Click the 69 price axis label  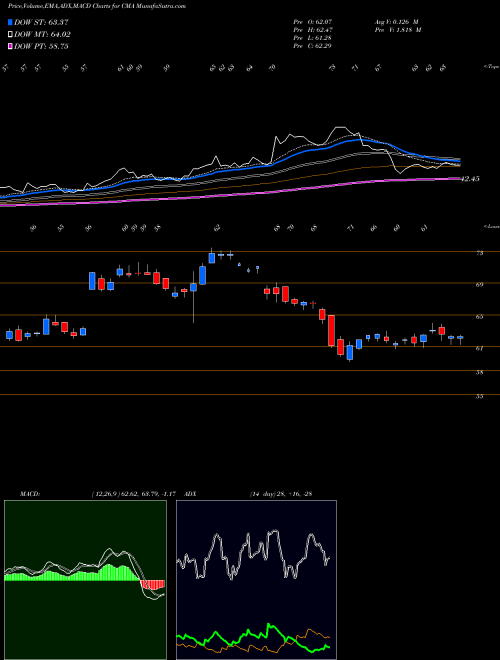tap(479, 285)
